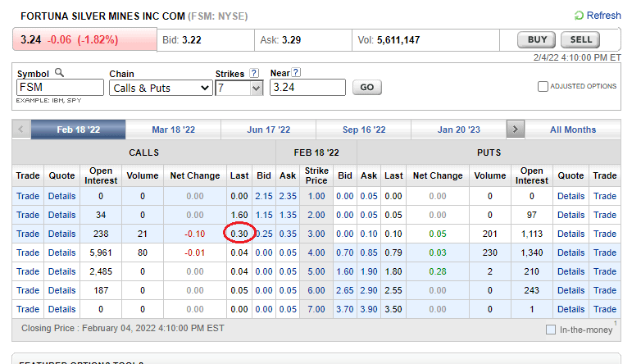Click the GO button
This screenshot has width=641, height=364.
366,88
